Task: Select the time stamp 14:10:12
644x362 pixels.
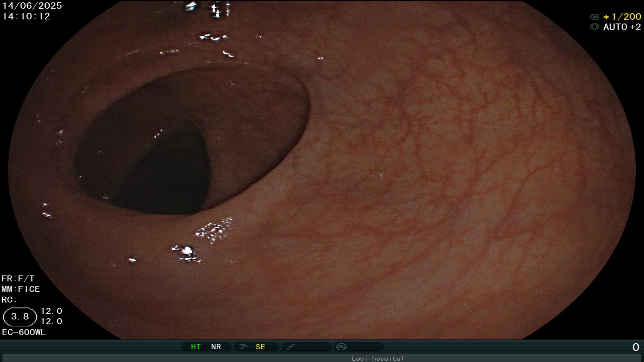Action: click(26, 16)
